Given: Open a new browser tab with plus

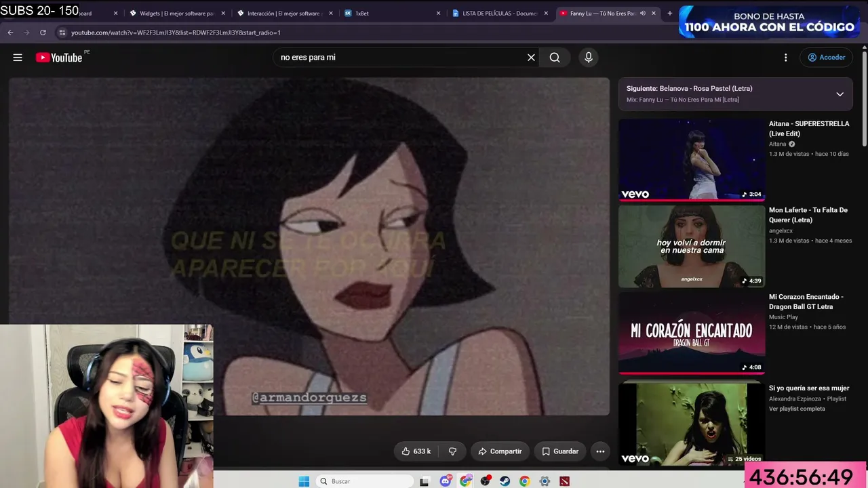Looking at the screenshot, I should [x=670, y=13].
